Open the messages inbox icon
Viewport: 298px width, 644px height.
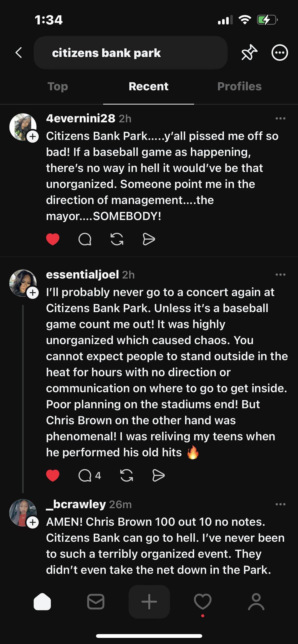click(x=96, y=602)
